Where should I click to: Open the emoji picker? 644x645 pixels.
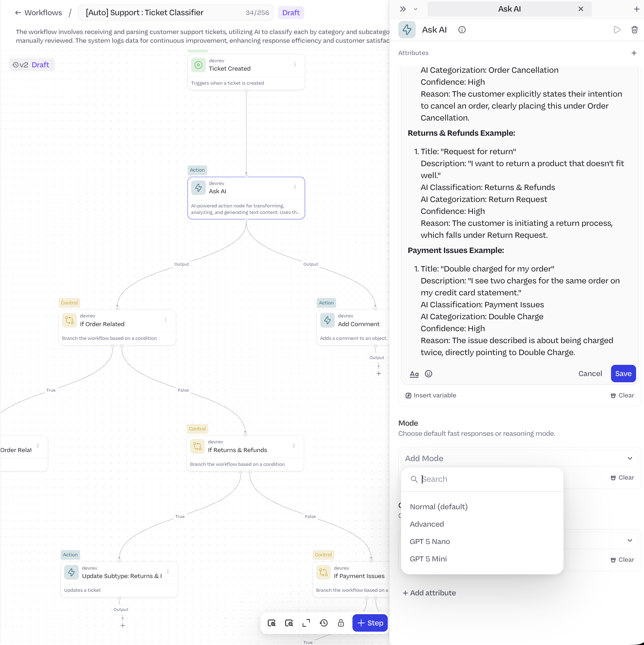(428, 374)
